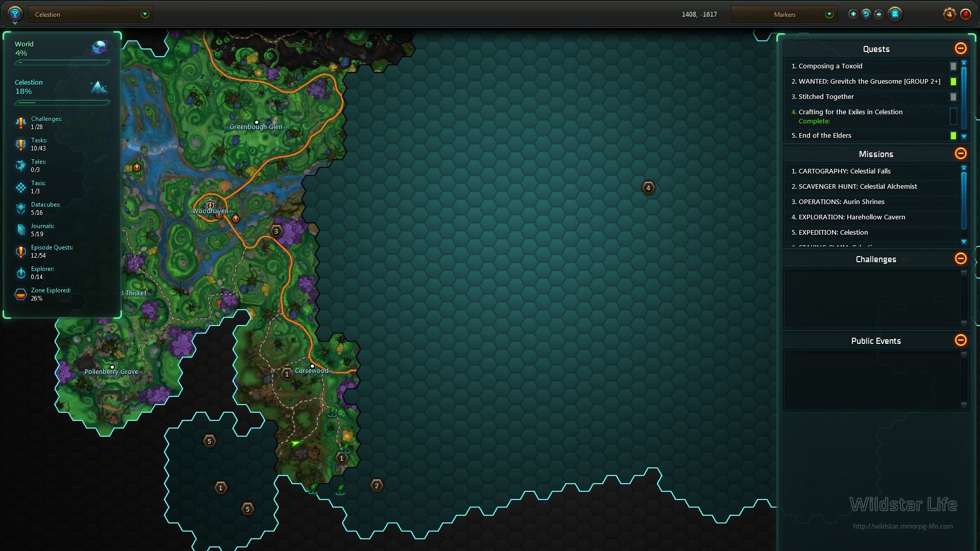Select the Zone Explored stat icon

[x=20, y=294]
